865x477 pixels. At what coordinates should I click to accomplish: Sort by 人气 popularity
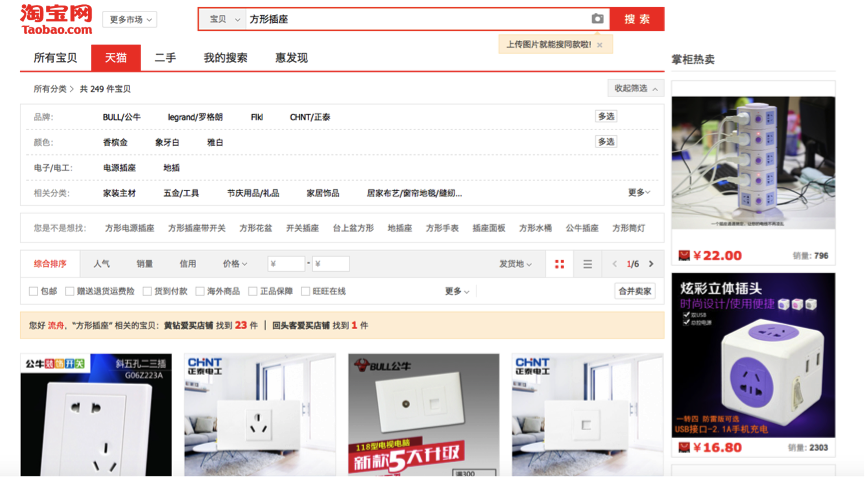pyautogui.click(x=102, y=264)
